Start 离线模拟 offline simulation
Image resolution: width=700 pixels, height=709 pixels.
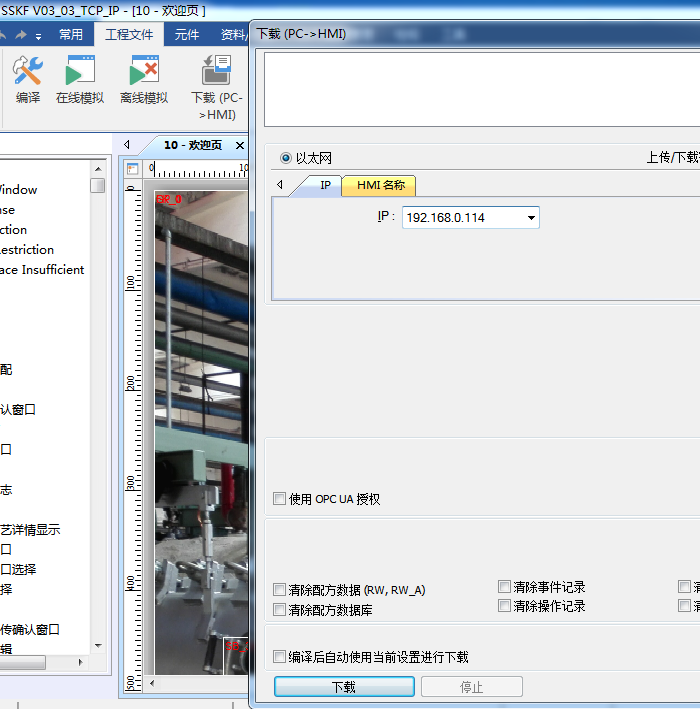(144, 79)
